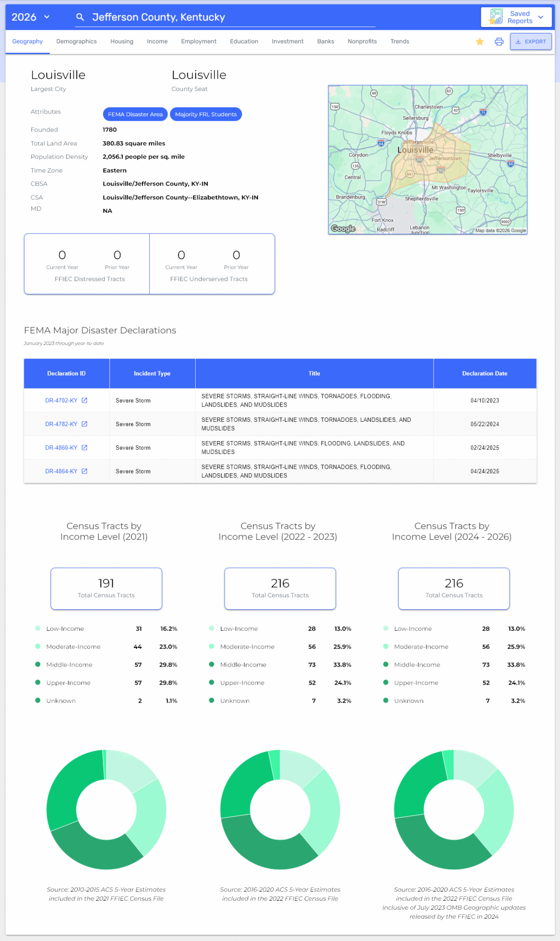The width and height of the screenshot is (560, 941).
Task: Open the DR-4864-KY declaration link
Action: tap(61, 471)
